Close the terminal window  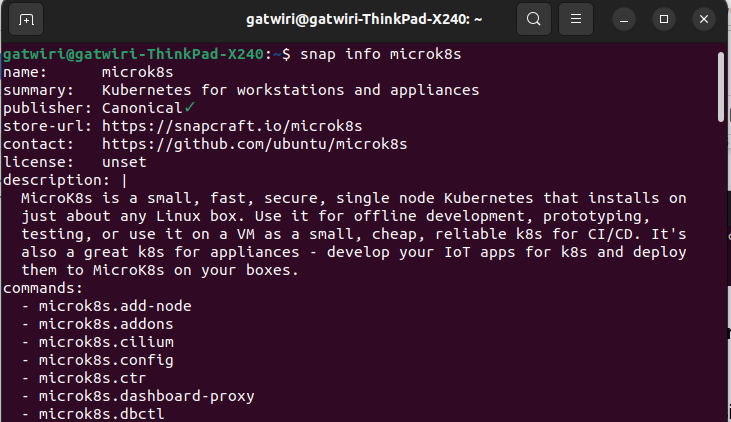point(704,19)
